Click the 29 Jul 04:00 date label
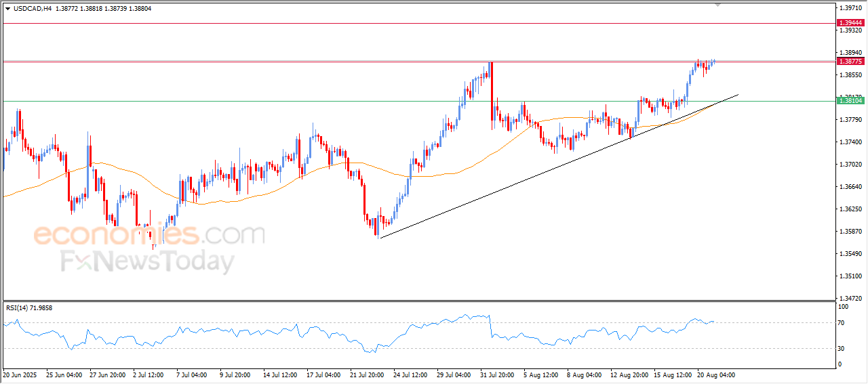This screenshot has height=384, width=868. [x=454, y=375]
